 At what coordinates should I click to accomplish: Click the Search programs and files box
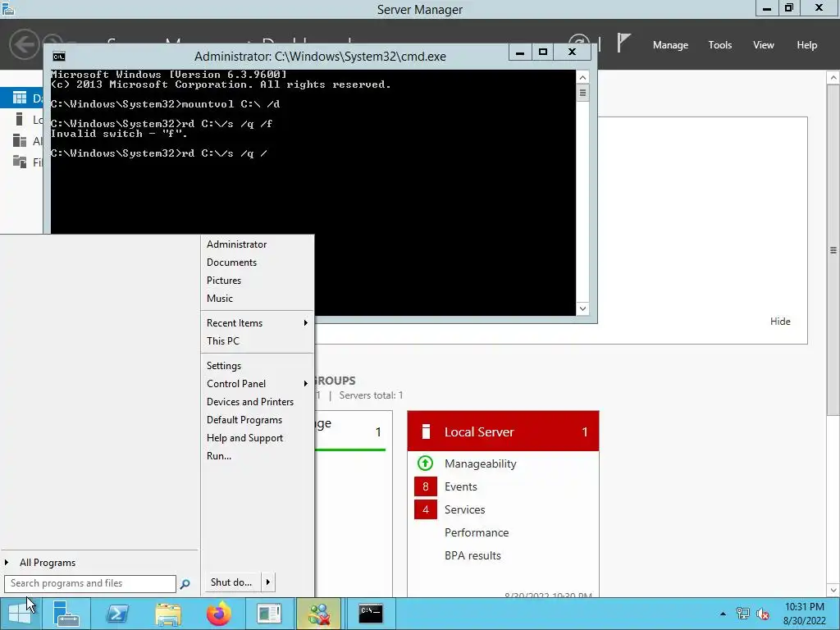[90, 583]
